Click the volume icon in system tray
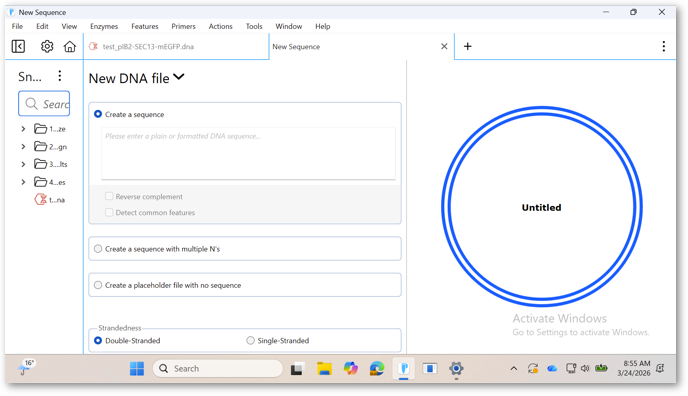 pyautogui.click(x=585, y=368)
